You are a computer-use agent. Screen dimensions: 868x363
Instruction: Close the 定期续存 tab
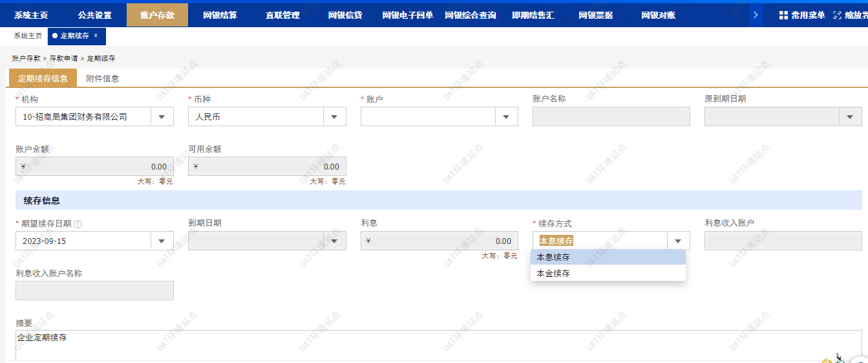(96, 36)
